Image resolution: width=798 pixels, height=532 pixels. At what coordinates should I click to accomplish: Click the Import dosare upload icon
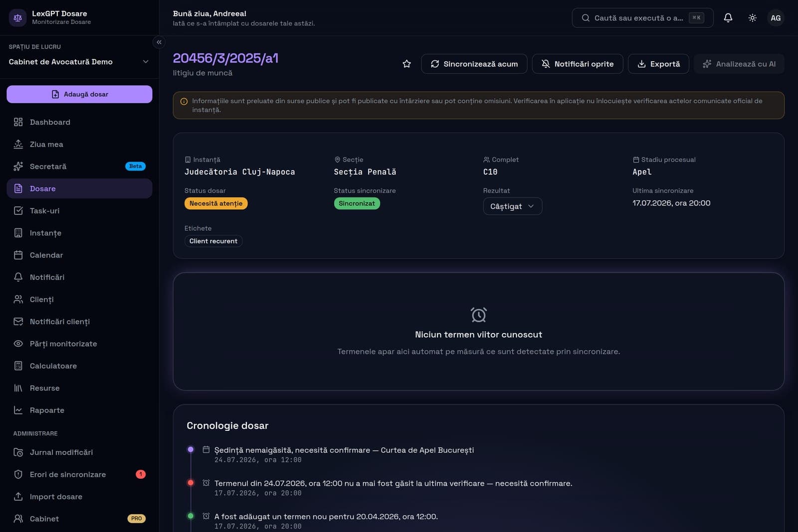(x=18, y=497)
